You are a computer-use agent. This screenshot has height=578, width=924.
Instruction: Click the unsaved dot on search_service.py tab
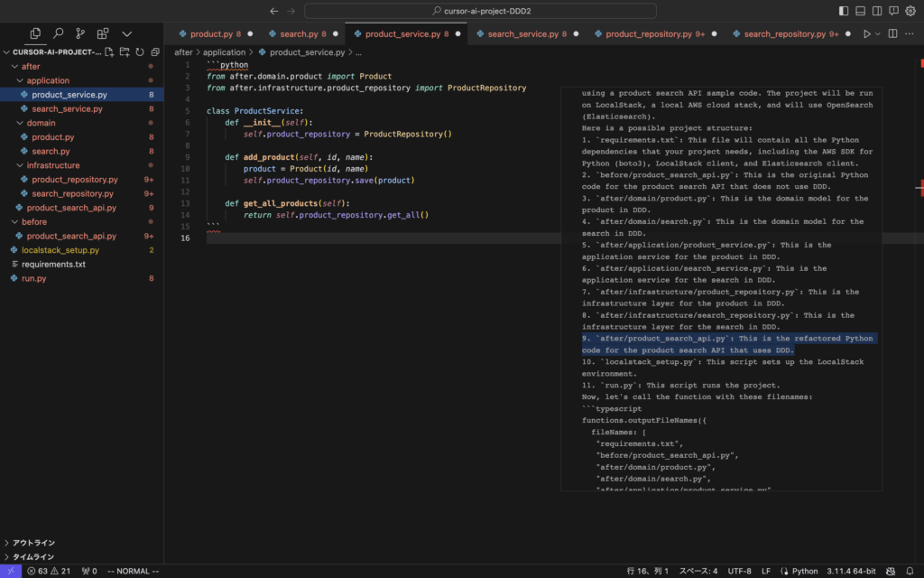tap(576, 34)
